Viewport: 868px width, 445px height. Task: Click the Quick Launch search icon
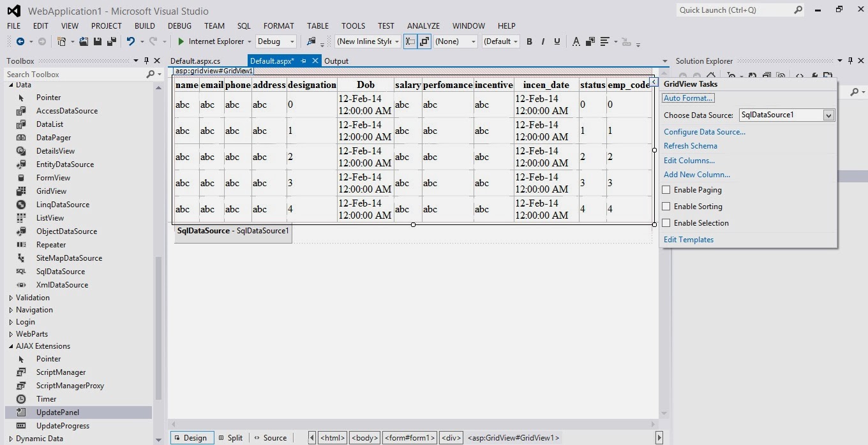798,10
